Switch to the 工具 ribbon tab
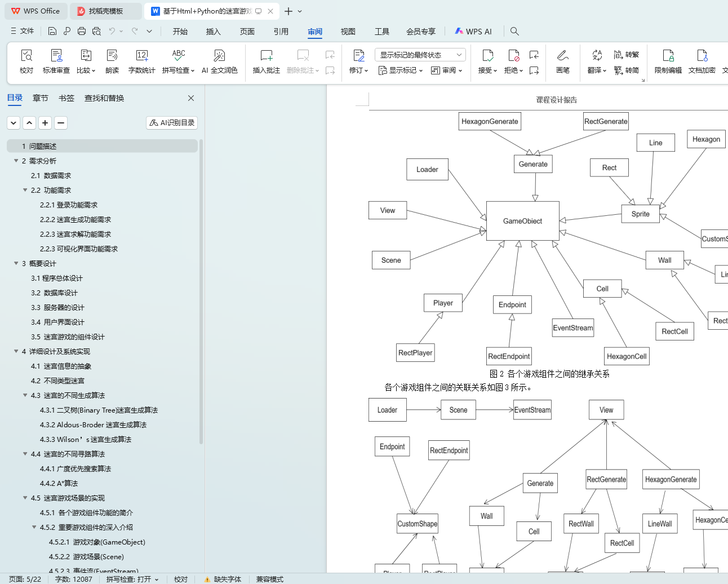The width and height of the screenshot is (728, 584). 382,32
